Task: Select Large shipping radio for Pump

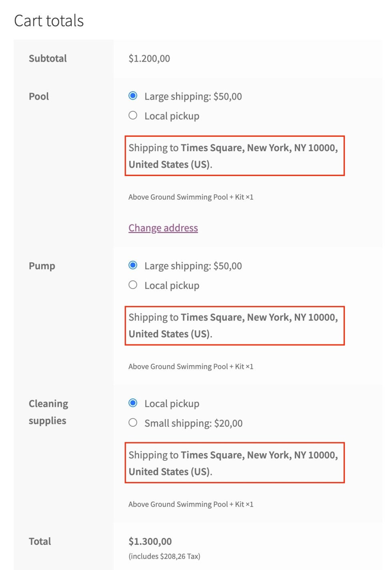Action: (133, 266)
